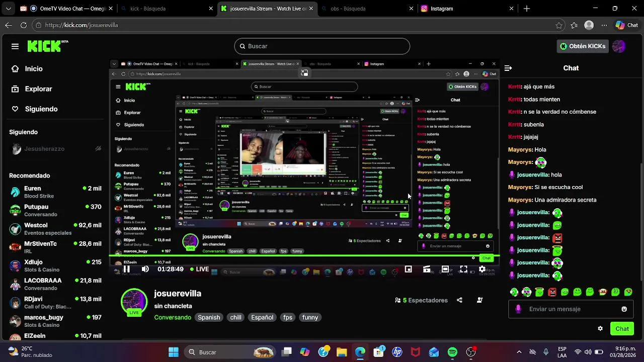Switch to obs - Búsqueda tab
The width and height of the screenshot is (644, 362).
[367, 9]
